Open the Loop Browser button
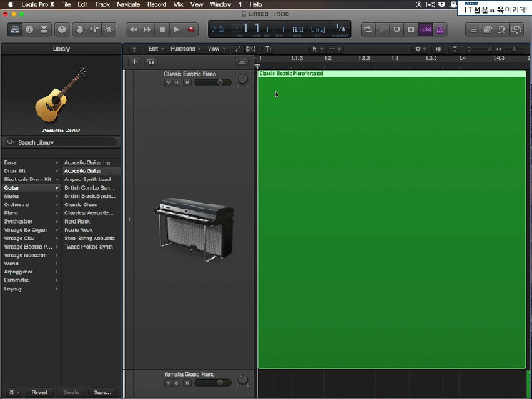Image resolution: width=532 pixels, height=399 pixels. pos(502,30)
